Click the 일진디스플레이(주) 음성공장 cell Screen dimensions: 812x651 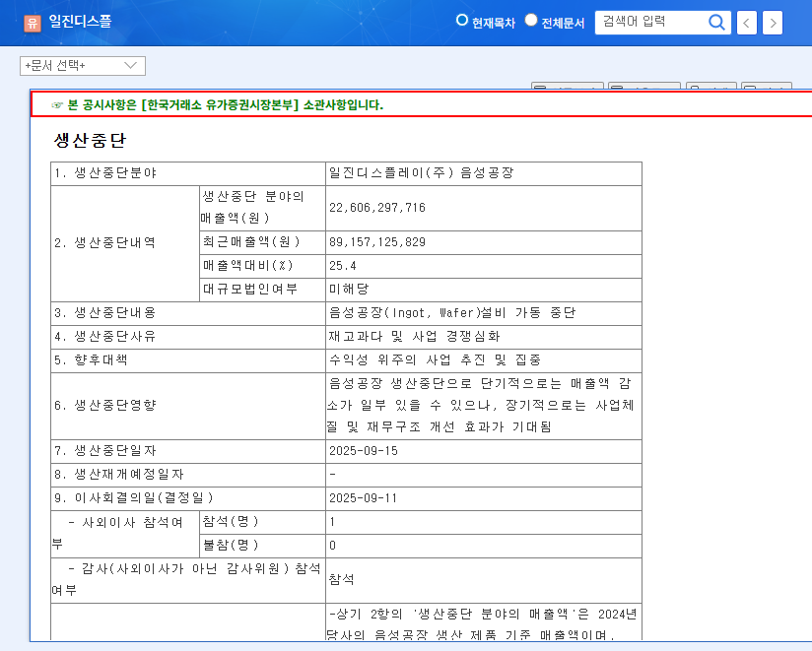(422, 172)
